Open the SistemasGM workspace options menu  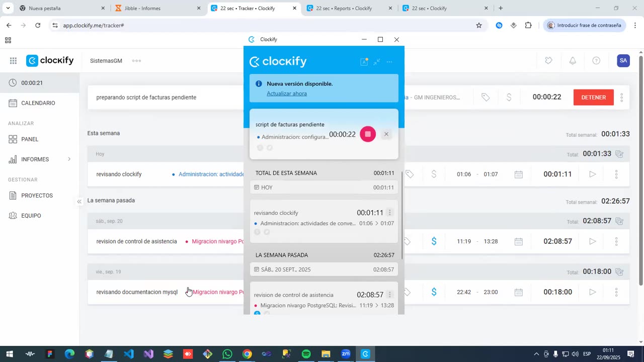click(136, 61)
